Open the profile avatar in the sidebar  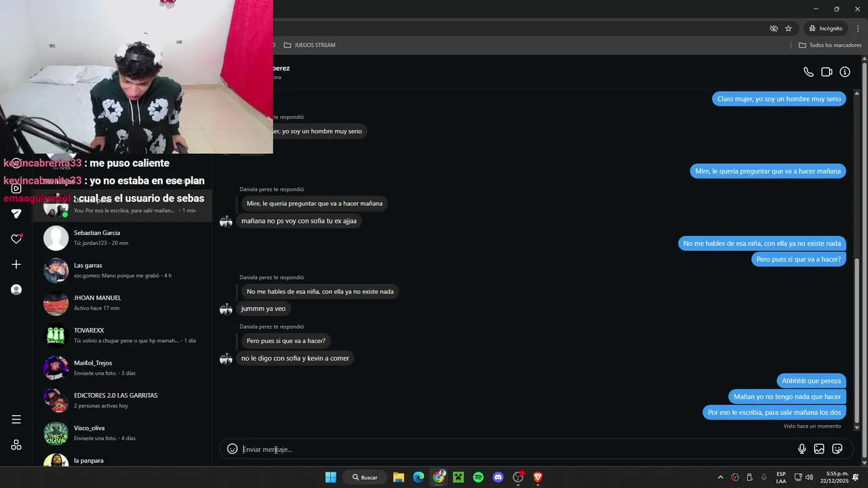16,289
